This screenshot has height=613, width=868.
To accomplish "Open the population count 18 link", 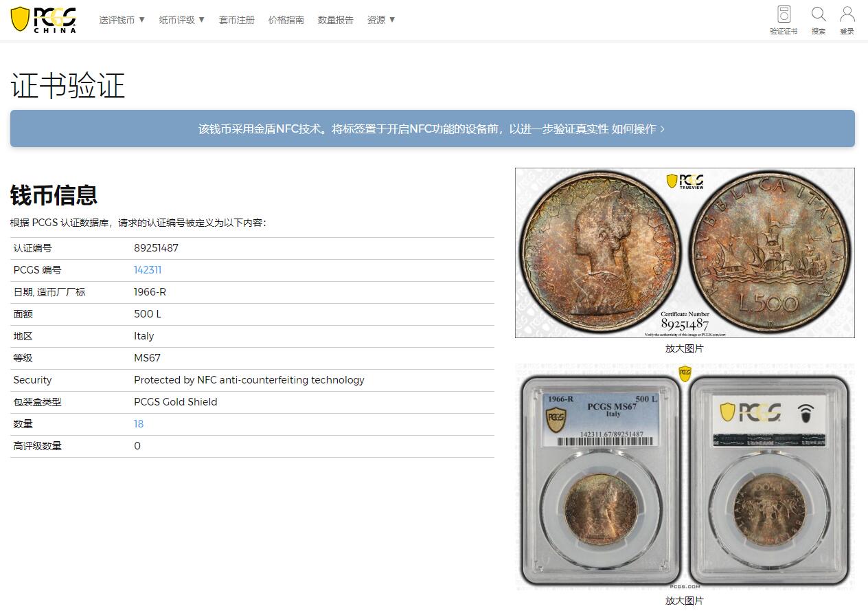I will [x=139, y=424].
